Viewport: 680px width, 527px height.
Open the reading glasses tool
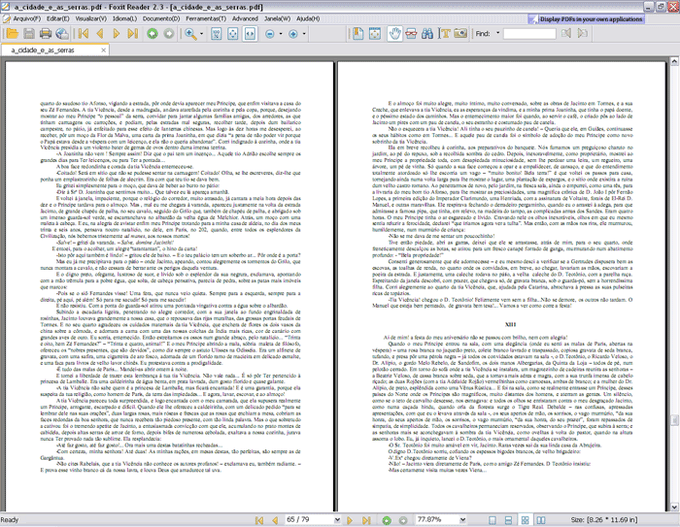point(411,34)
